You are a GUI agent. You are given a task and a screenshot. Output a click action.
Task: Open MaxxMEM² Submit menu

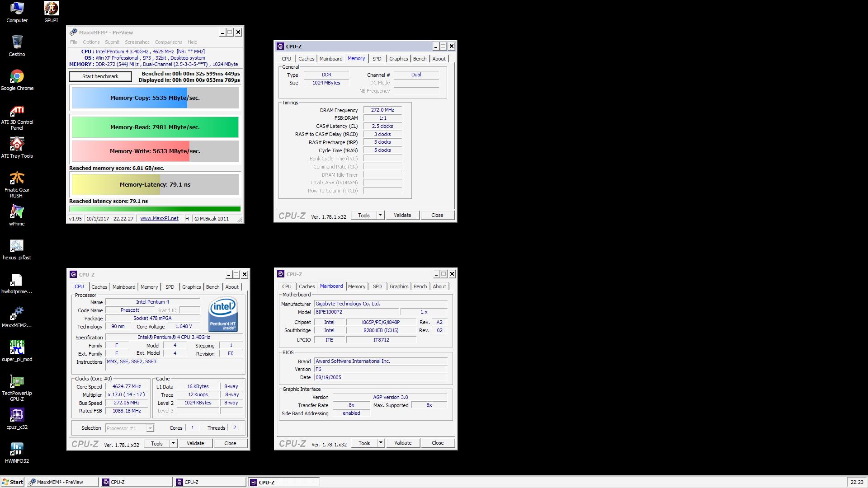point(112,42)
